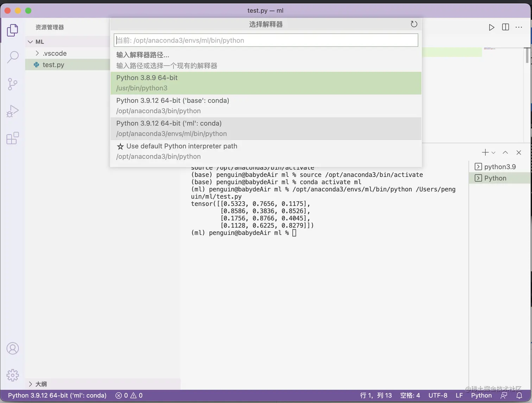Open notifications bell in status bar
Image resolution: width=532 pixels, height=403 pixels.
coord(519,395)
